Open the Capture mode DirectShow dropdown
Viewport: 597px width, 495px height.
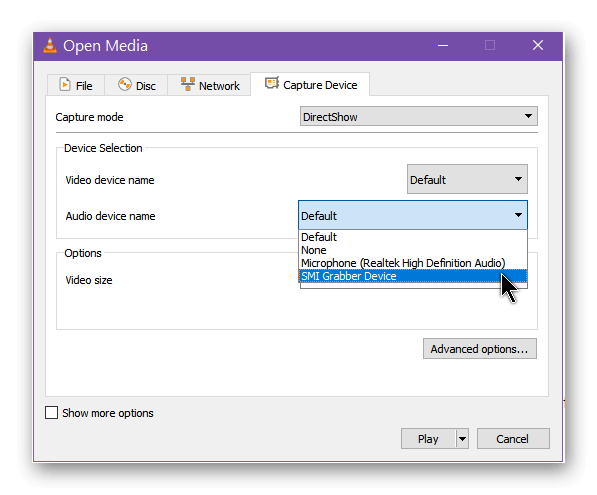pos(418,117)
